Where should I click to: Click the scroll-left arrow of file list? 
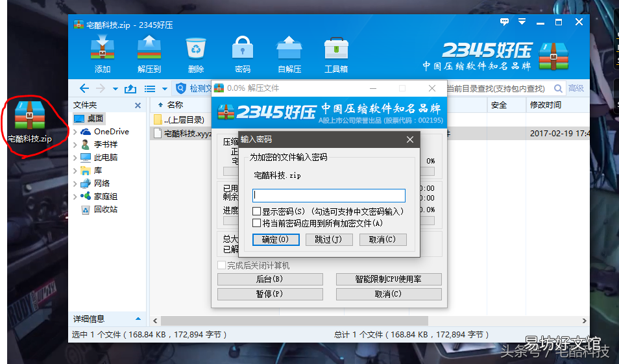click(155, 321)
